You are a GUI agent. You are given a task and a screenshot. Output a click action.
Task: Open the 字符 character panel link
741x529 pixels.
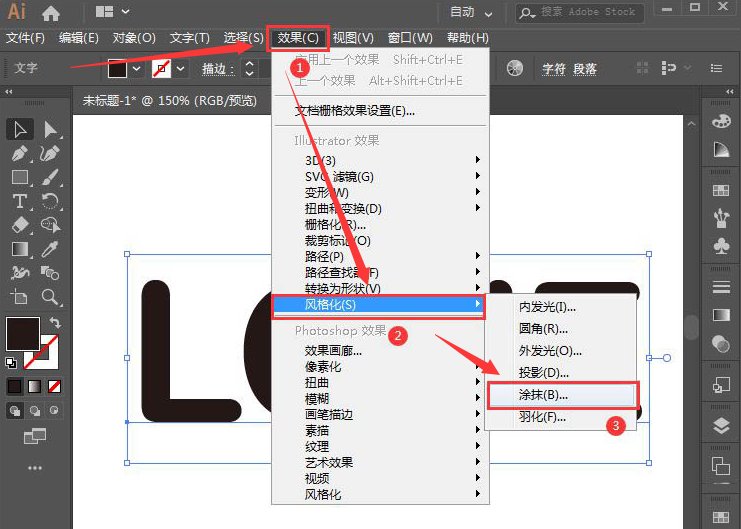(x=553, y=69)
